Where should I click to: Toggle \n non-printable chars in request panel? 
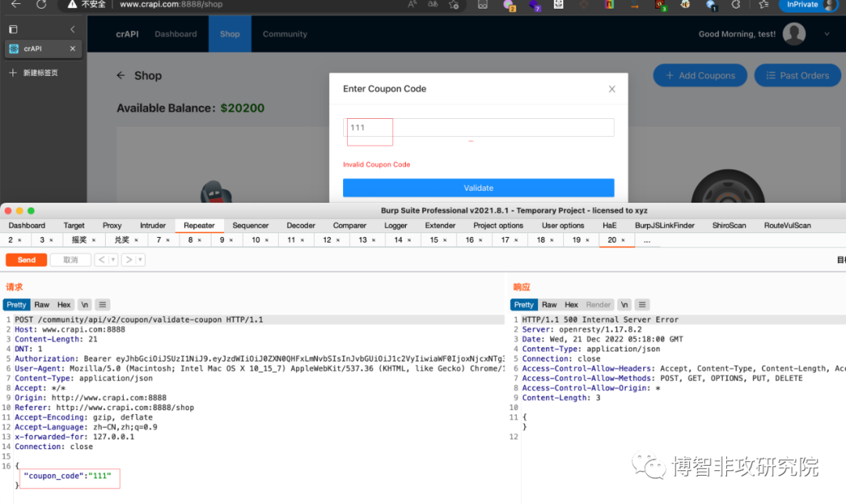(x=85, y=304)
